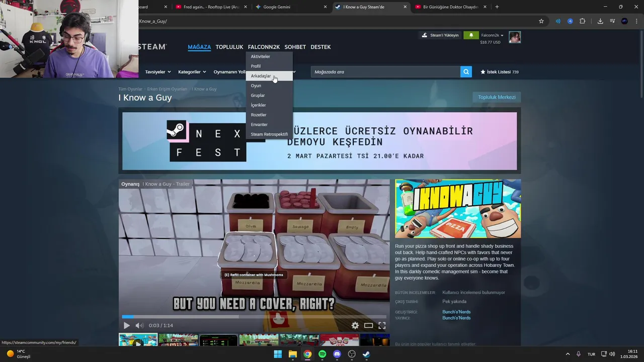
Task: Expand the Tavsiyeler dropdown
Action: (158, 72)
